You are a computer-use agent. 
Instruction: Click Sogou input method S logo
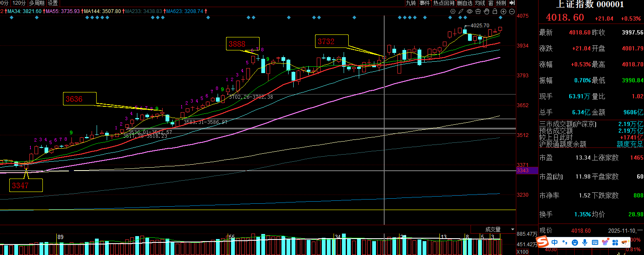(x=543, y=242)
